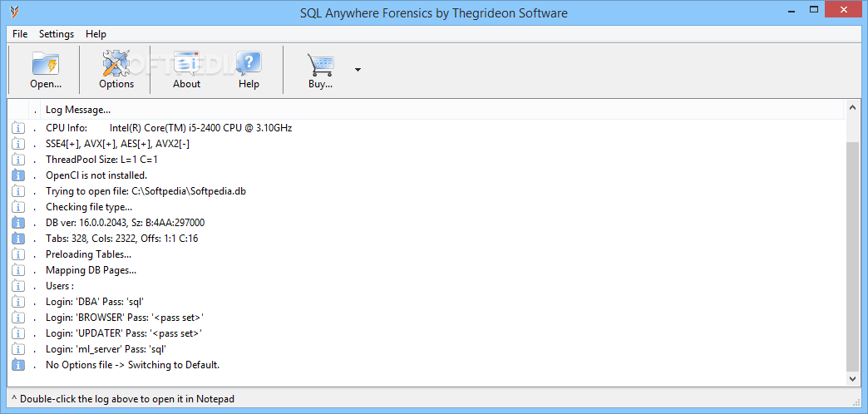Select "Login: 'DBA' Pass: 'sql'" log line
Screen dimensions: 868x414
95,303
